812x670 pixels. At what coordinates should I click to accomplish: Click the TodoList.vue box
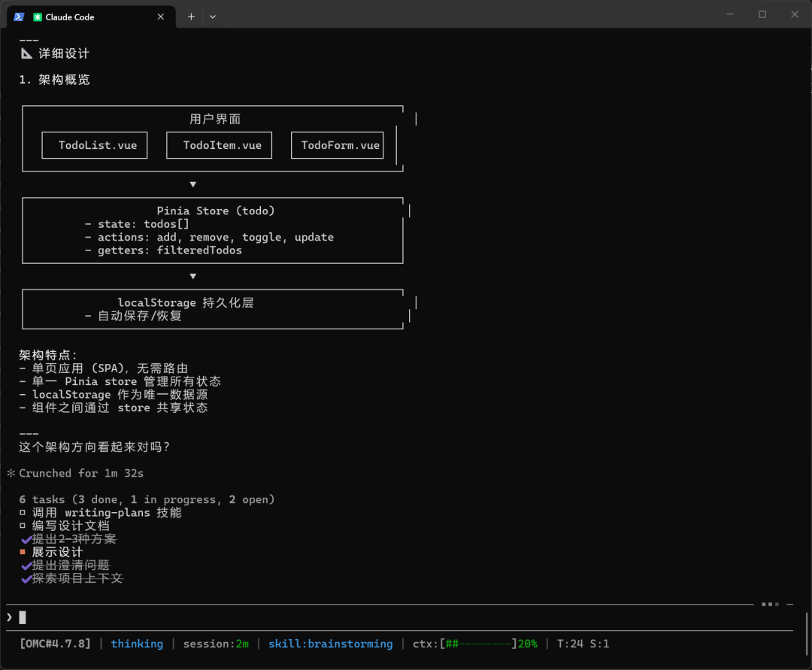pos(95,145)
